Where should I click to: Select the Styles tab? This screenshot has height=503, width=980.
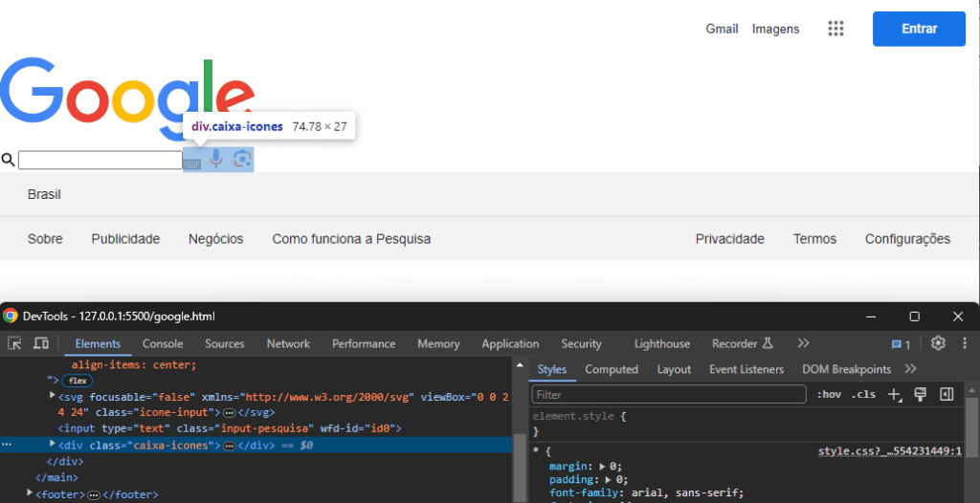(x=552, y=369)
